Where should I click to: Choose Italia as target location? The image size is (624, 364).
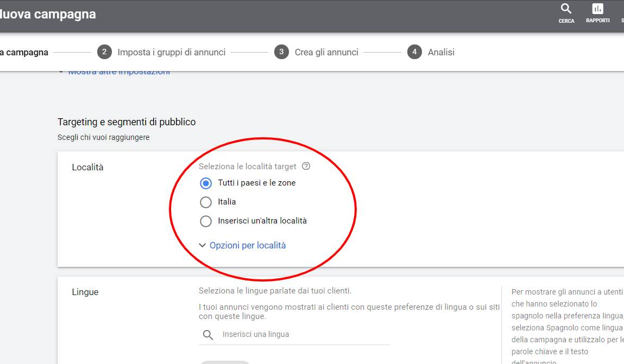pos(205,202)
